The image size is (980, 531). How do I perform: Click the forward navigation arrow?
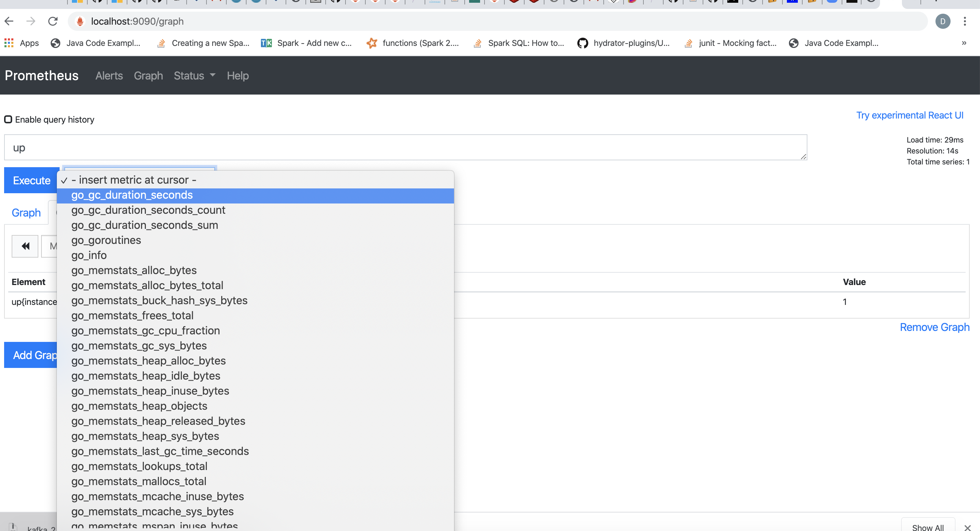coord(30,21)
